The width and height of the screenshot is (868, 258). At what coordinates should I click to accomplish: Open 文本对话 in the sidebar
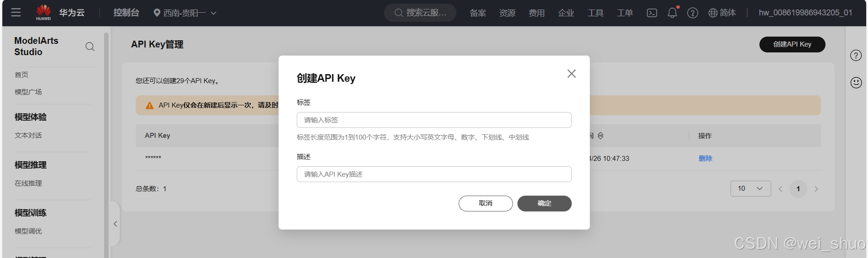(28, 136)
